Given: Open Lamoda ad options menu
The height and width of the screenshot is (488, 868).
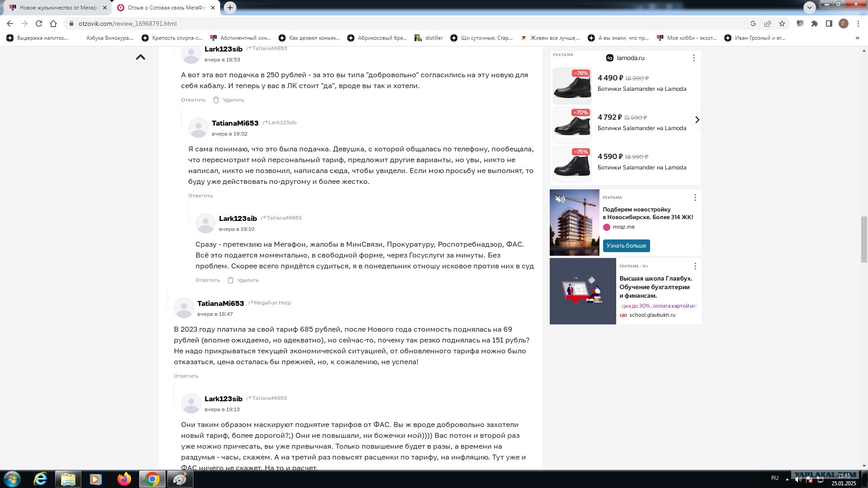Looking at the screenshot, I should [x=694, y=58].
